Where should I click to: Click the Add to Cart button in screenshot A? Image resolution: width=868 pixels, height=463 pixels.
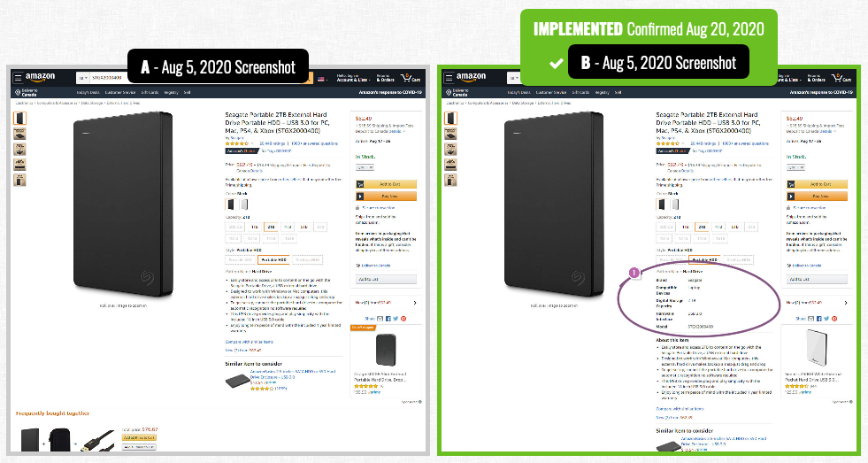point(386,184)
